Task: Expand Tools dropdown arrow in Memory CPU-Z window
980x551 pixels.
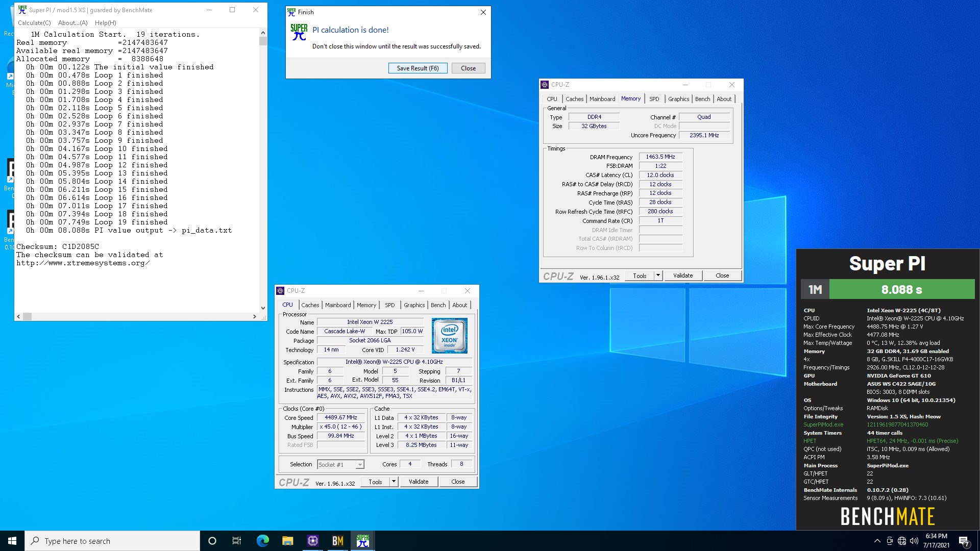Action: pyautogui.click(x=658, y=275)
